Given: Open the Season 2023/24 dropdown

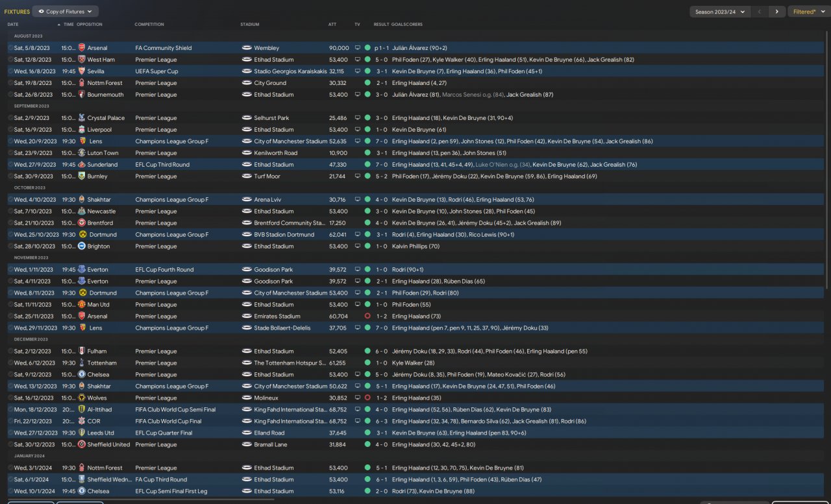Looking at the screenshot, I should (x=720, y=12).
